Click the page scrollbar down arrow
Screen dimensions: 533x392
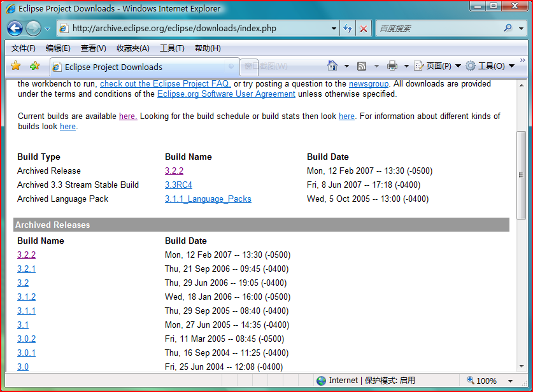point(522,367)
